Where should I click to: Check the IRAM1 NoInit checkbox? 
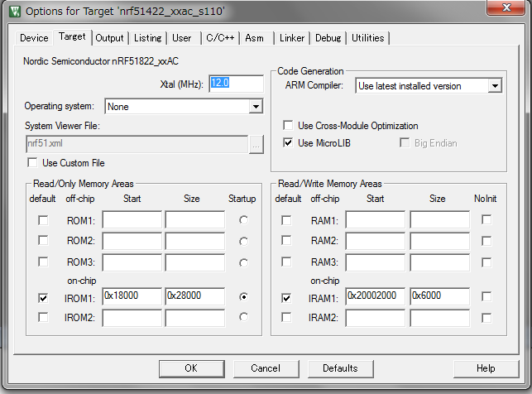(x=486, y=296)
